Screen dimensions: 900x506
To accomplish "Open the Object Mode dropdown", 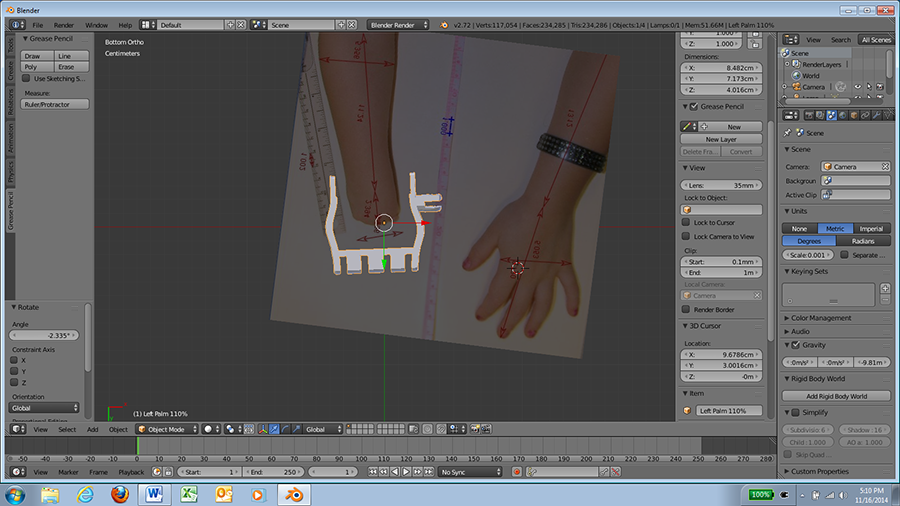I will 168,429.
